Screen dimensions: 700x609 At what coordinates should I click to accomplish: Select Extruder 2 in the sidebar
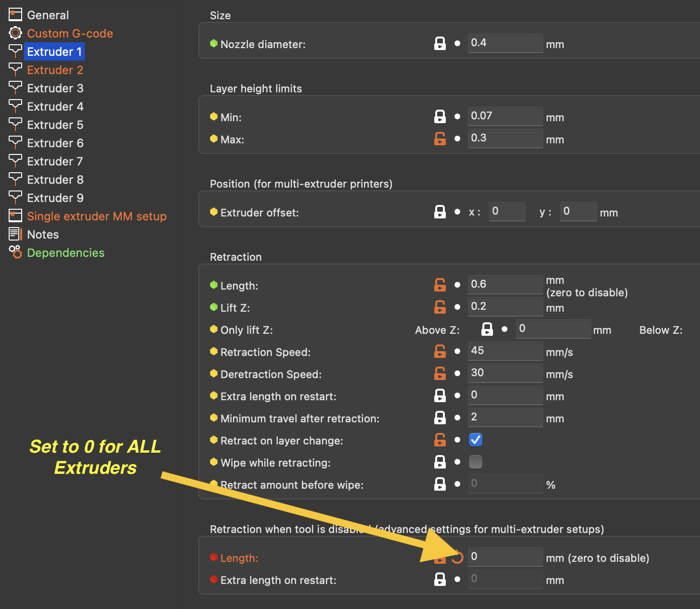55,70
